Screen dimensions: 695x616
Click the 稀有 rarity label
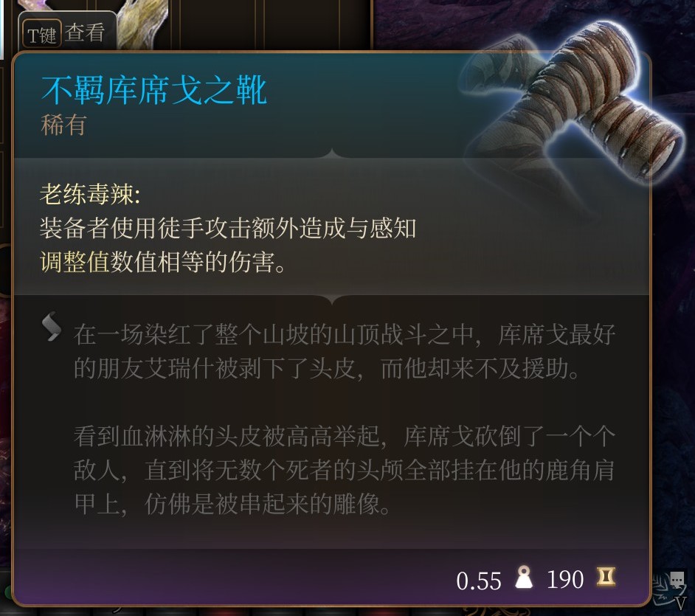(x=63, y=125)
